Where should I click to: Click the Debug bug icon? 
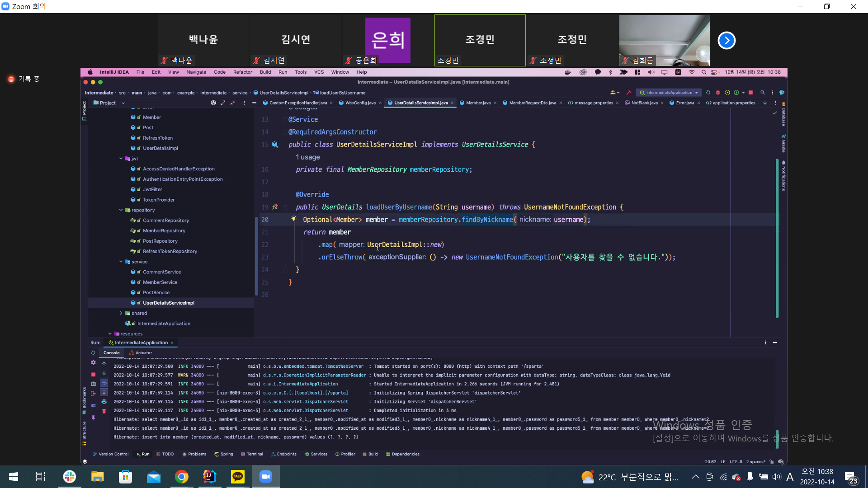tap(717, 93)
